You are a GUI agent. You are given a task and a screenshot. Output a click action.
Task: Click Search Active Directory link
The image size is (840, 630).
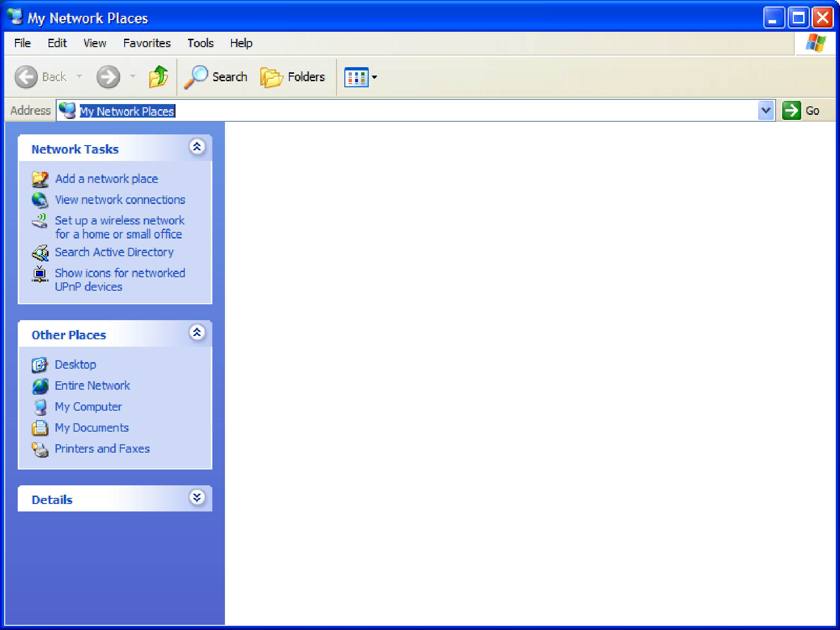(114, 252)
